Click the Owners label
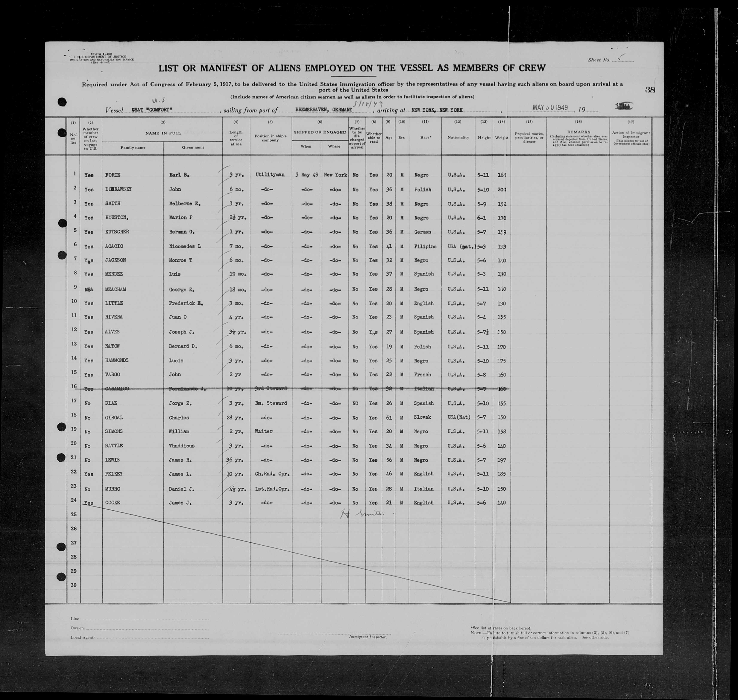Screen dimensions: 738x700 (77, 628)
